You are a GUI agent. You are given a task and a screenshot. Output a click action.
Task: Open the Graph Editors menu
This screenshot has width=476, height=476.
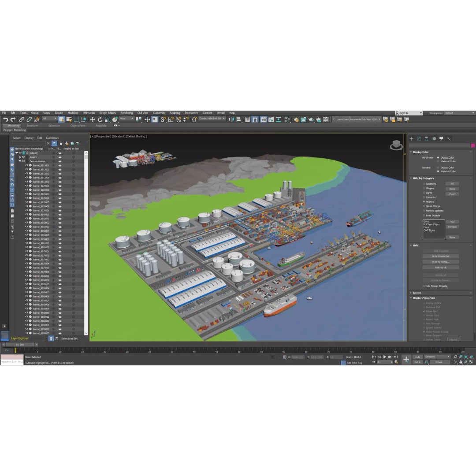(108, 113)
